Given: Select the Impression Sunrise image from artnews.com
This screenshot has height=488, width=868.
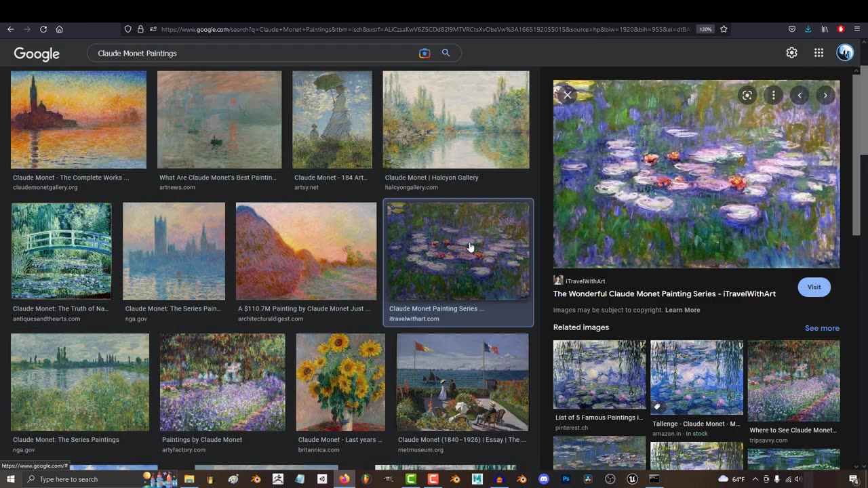Looking at the screenshot, I should (219, 120).
